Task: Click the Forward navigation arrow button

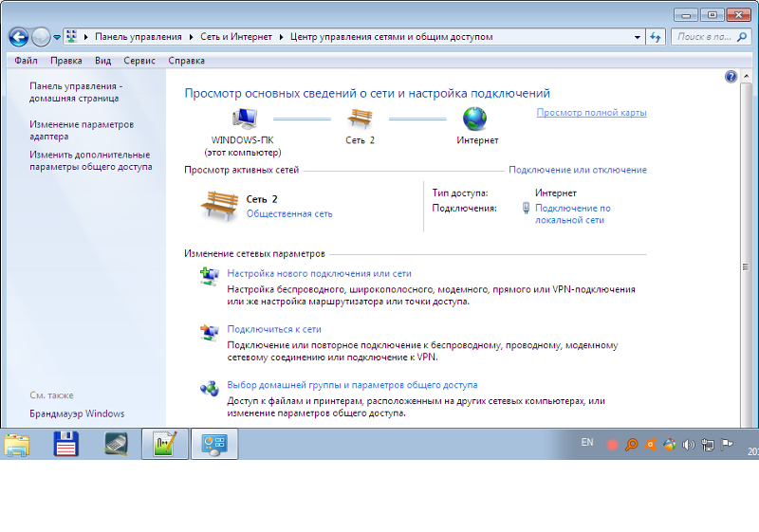Action: 41,37
